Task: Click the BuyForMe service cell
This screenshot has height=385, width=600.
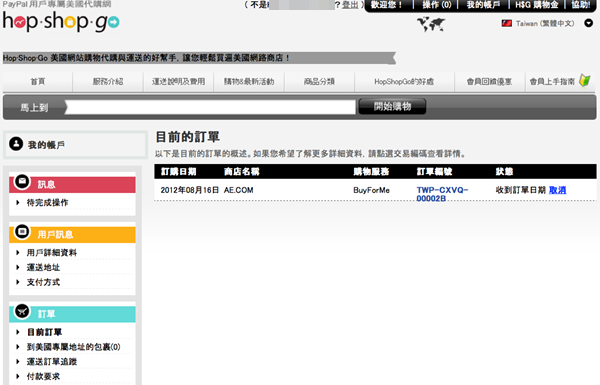Action: (x=371, y=190)
